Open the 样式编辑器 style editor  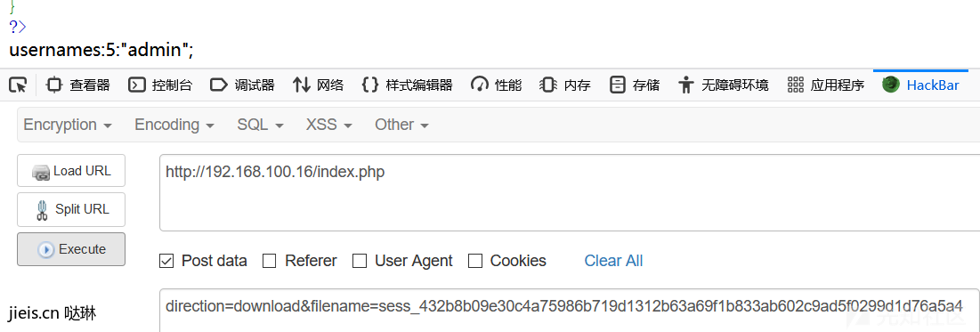click(408, 85)
